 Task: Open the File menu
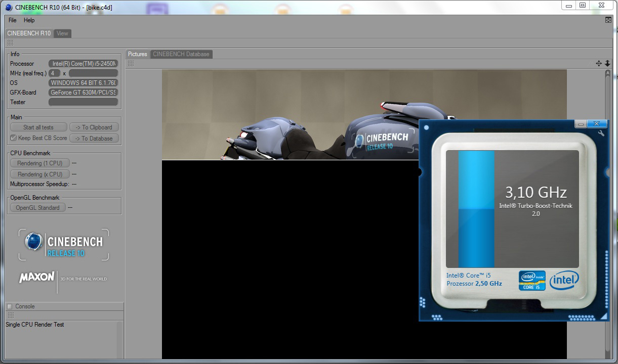point(13,20)
